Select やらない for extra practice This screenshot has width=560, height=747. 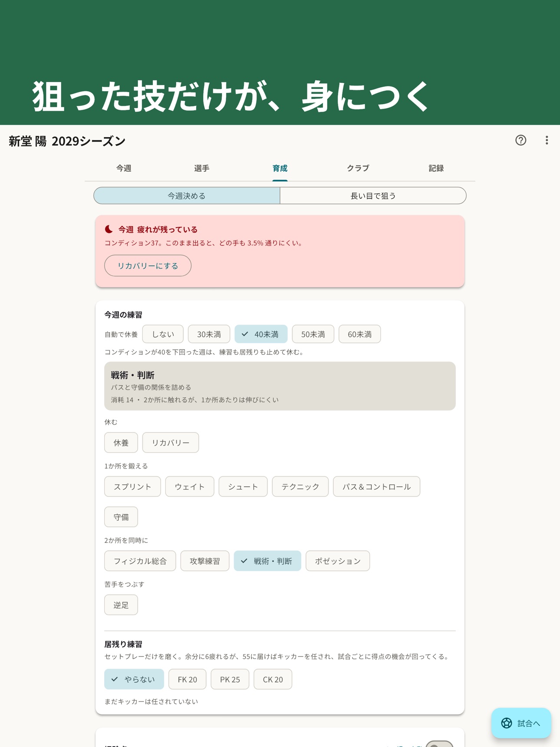[134, 679]
